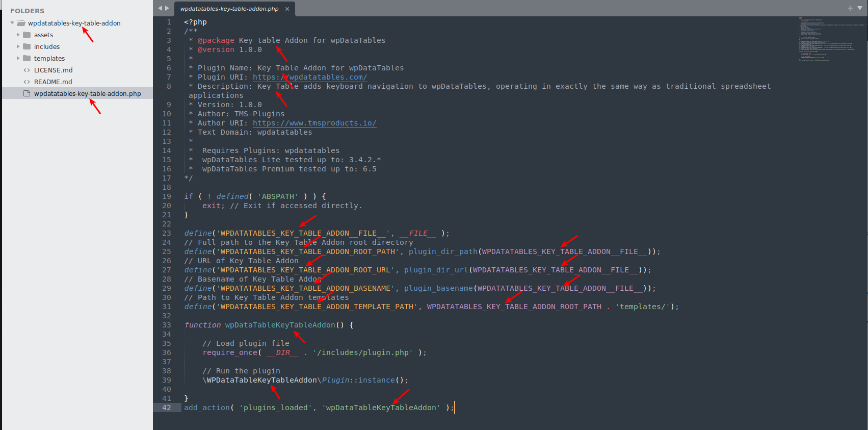This screenshot has height=430, width=868.
Task: Click the FOLDERS sidebar heading
Action: click(27, 11)
